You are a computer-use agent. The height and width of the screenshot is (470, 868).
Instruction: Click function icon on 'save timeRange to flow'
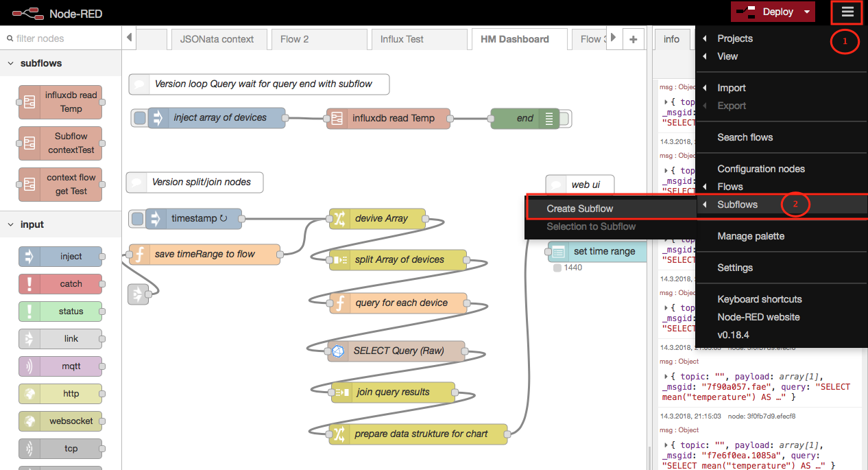tap(139, 254)
